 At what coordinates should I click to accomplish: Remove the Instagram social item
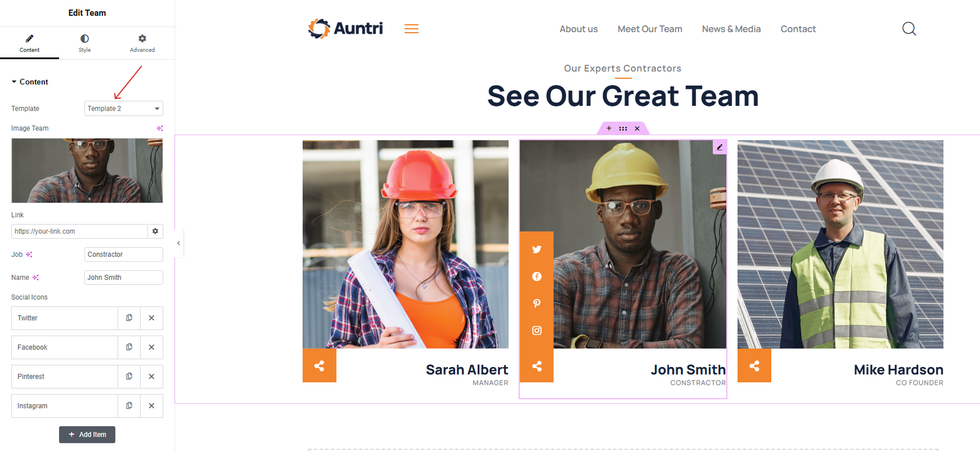point(151,406)
